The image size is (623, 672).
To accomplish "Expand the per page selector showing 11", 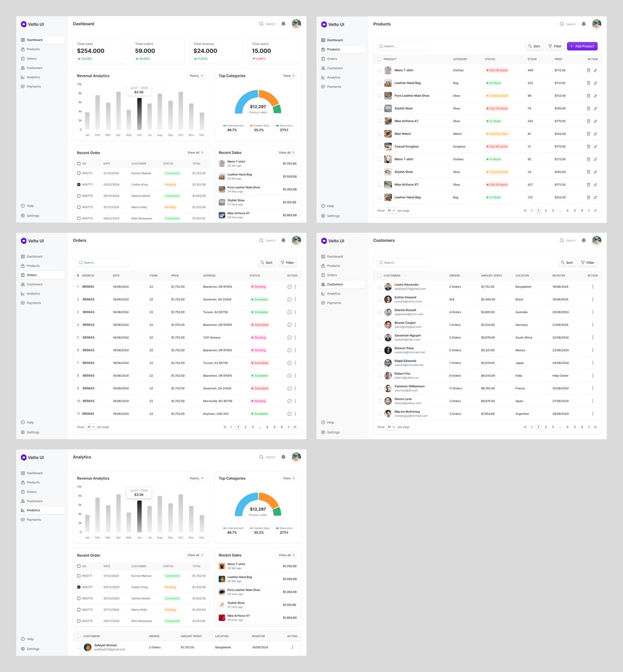I will [390, 211].
